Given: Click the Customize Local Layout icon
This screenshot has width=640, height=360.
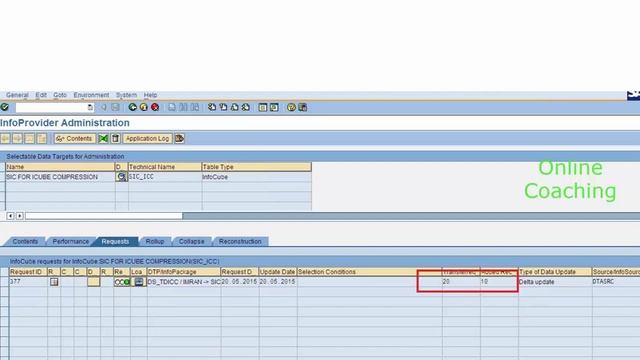Looking at the screenshot, I should [x=302, y=107].
